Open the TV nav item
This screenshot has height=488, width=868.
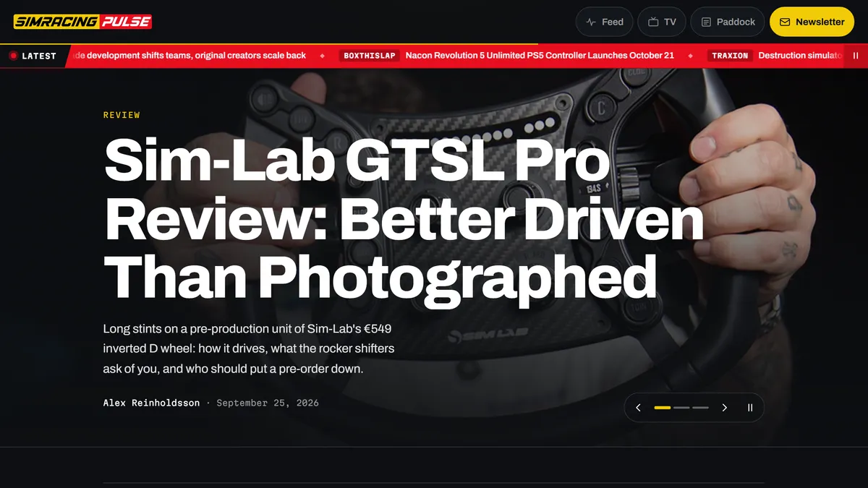[x=662, y=22]
